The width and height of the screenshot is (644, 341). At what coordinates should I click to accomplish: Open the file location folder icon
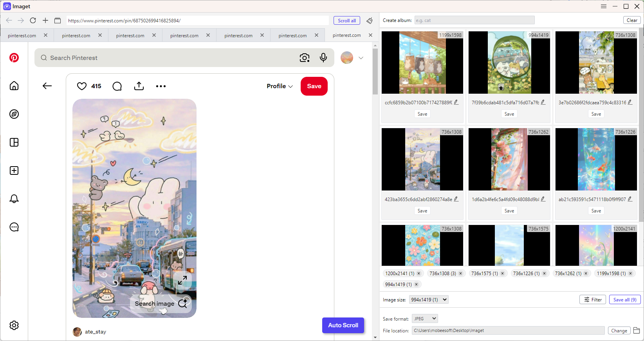click(637, 330)
